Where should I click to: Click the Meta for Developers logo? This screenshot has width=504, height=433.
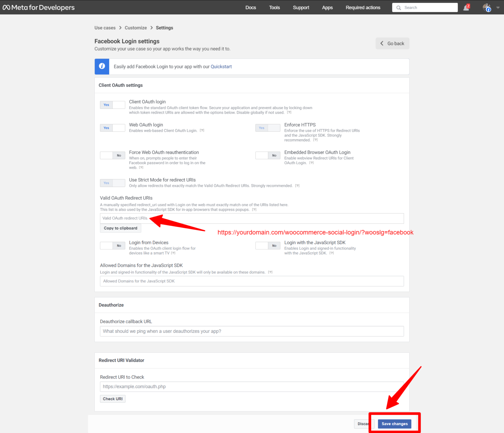(x=38, y=7)
